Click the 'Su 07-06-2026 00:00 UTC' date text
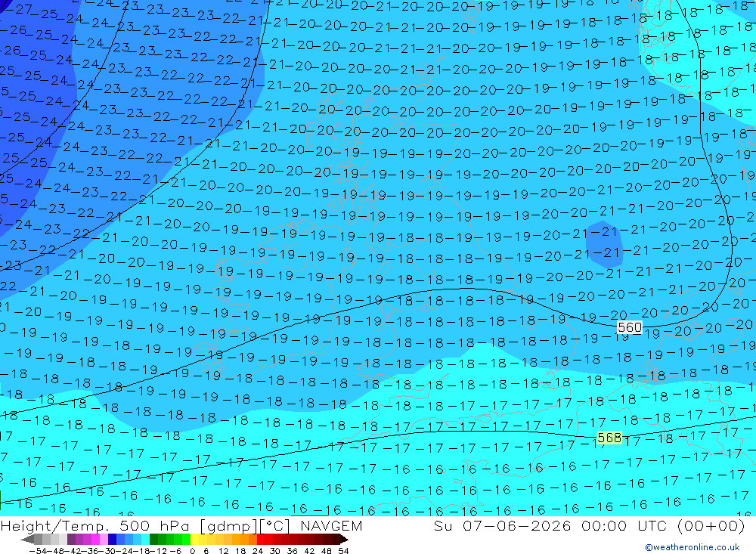This screenshot has height=554, width=756. 550,525
